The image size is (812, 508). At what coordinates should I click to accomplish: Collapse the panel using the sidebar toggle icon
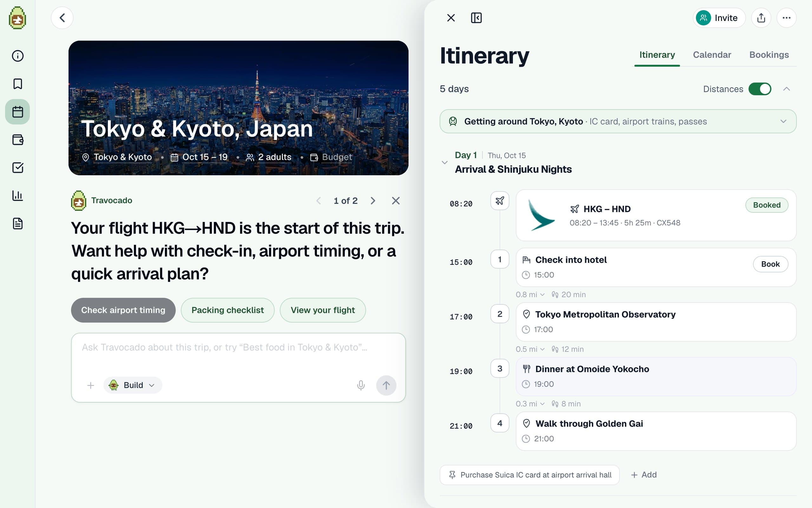(476, 18)
